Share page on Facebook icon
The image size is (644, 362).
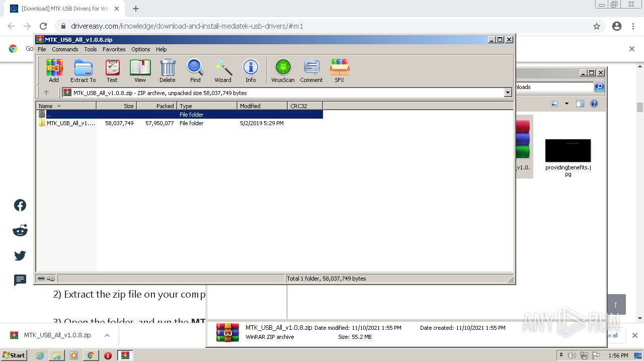[20, 205]
